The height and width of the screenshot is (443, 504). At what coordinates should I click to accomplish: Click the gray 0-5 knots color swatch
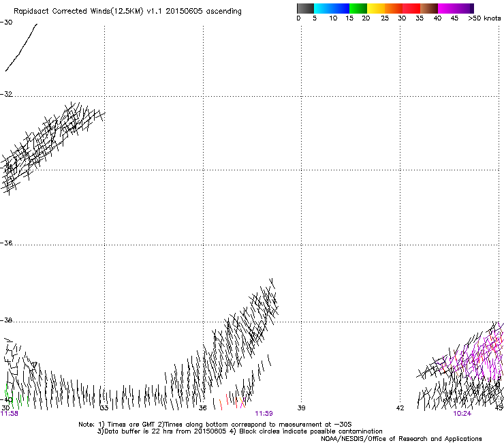305,8
